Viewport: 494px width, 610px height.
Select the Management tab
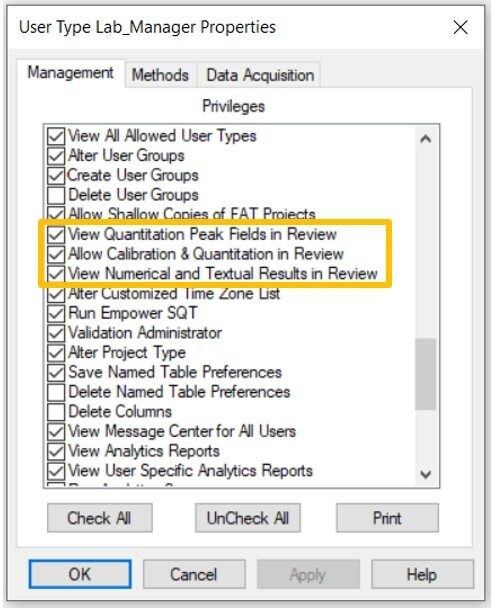(x=70, y=73)
